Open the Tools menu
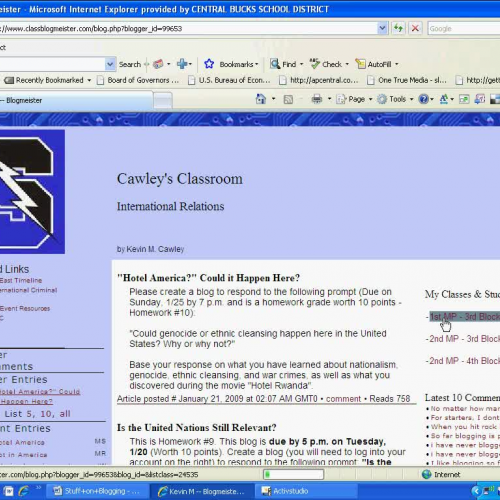The width and height of the screenshot is (500, 500). coord(395,99)
